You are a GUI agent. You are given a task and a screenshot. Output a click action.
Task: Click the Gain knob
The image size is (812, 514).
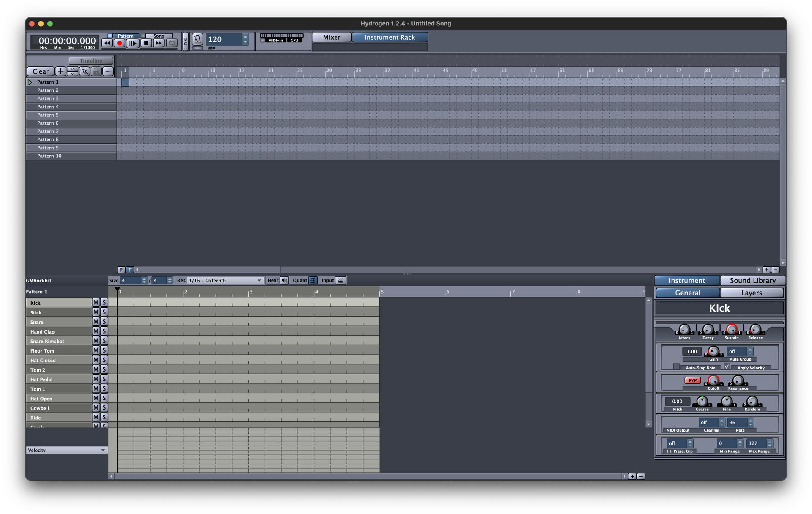click(713, 351)
